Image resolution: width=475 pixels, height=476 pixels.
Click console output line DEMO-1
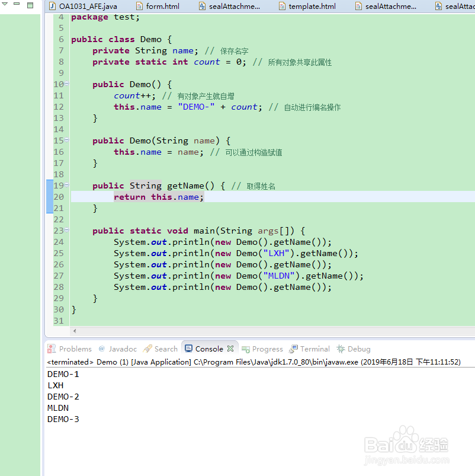pos(63,374)
